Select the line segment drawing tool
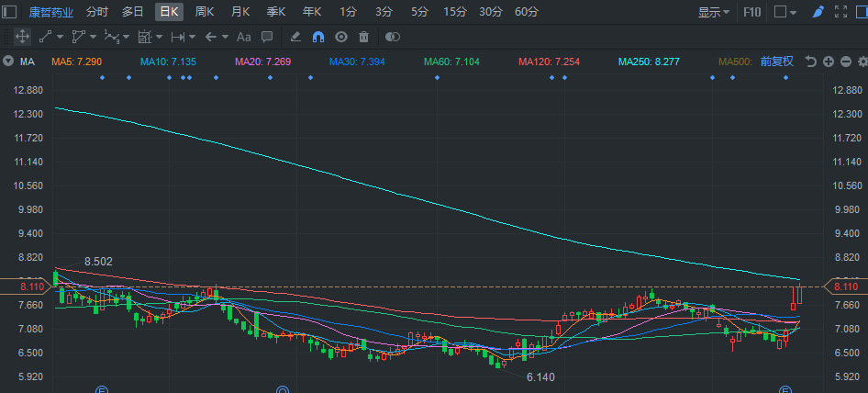This screenshot has height=393, width=868. tap(45, 37)
